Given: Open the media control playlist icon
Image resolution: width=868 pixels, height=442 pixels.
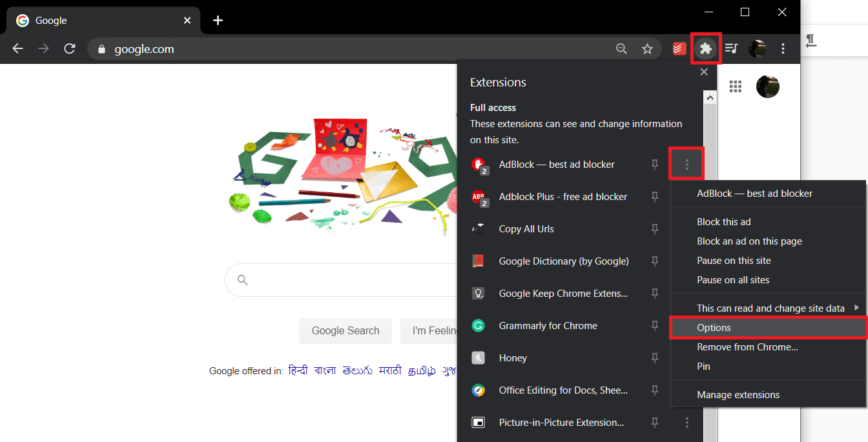Looking at the screenshot, I should tap(731, 48).
